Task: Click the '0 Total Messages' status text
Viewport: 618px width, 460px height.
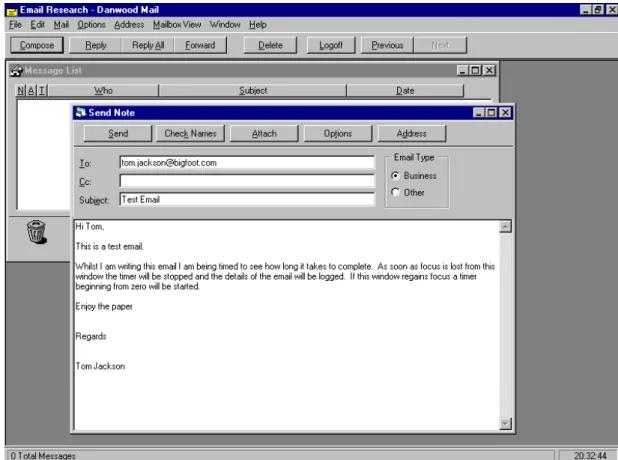Action: pos(43,456)
